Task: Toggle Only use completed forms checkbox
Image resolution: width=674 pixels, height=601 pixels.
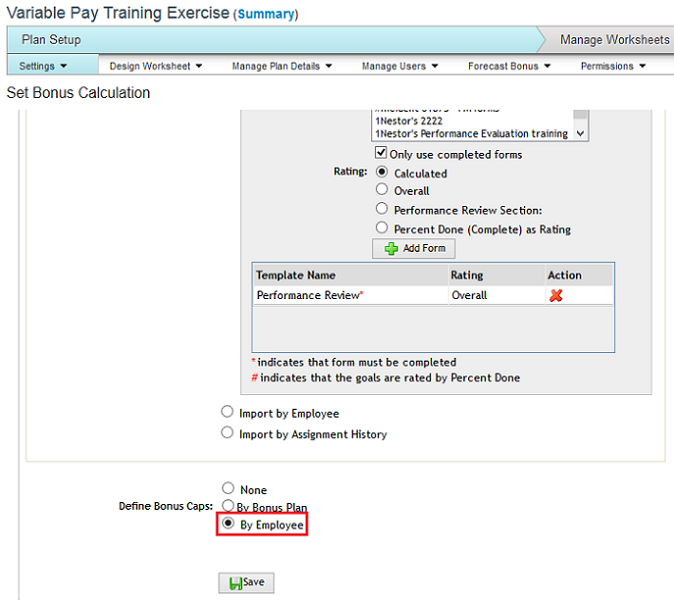Action: [x=381, y=153]
